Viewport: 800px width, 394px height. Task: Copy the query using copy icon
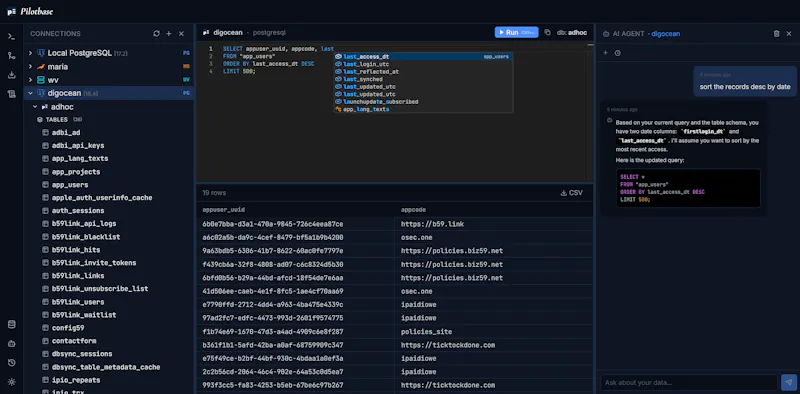click(547, 32)
